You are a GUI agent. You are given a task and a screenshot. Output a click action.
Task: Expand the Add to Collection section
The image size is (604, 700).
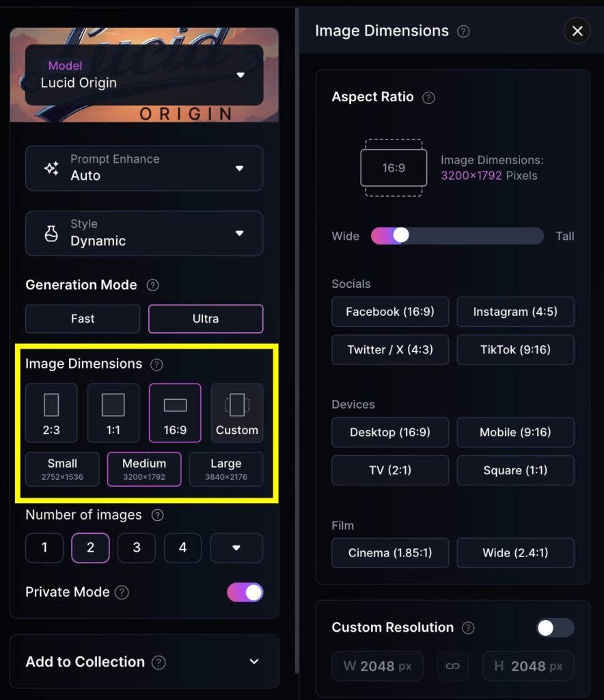pyautogui.click(x=144, y=662)
